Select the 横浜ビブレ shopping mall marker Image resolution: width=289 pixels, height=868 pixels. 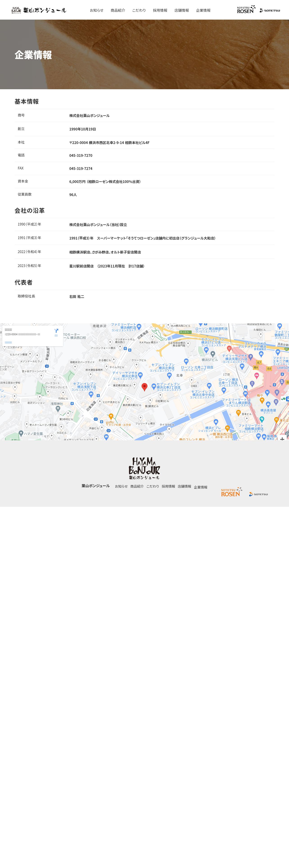coord(216,422)
